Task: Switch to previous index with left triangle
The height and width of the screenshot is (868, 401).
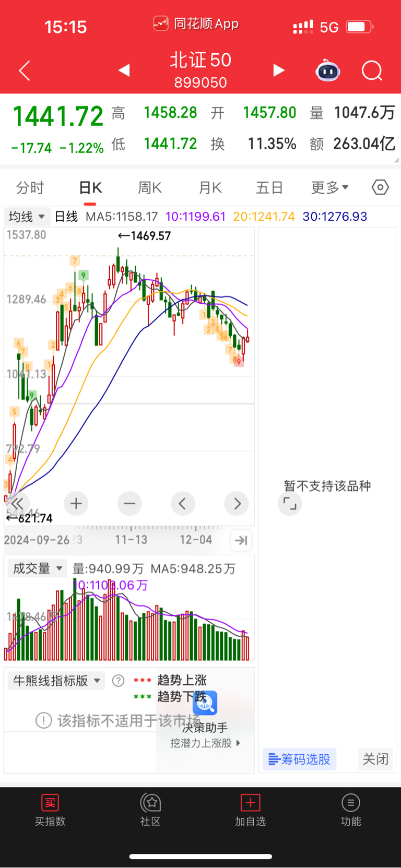Action: click(x=124, y=70)
